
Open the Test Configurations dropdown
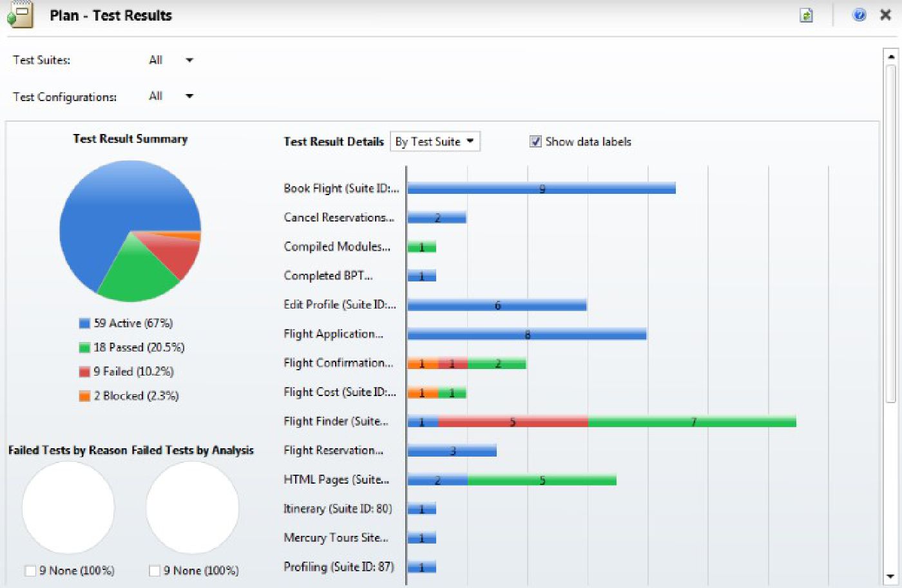coord(189,97)
